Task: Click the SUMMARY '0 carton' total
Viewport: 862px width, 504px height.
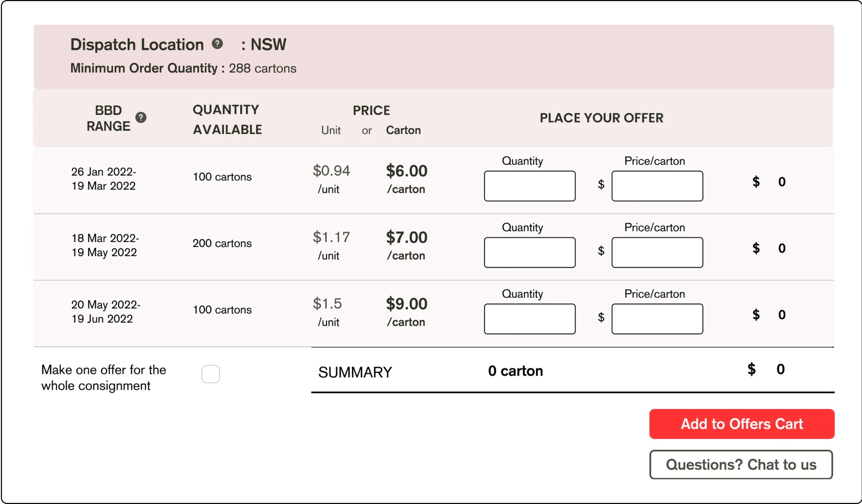Action: [x=515, y=371]
